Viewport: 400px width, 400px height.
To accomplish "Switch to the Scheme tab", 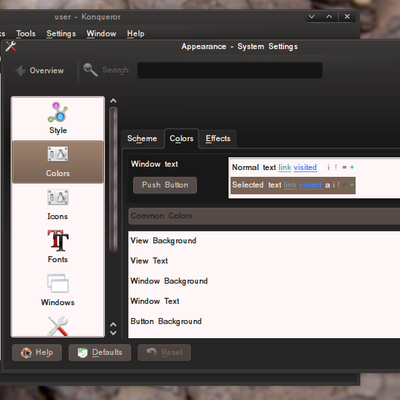I will point(142,138).
